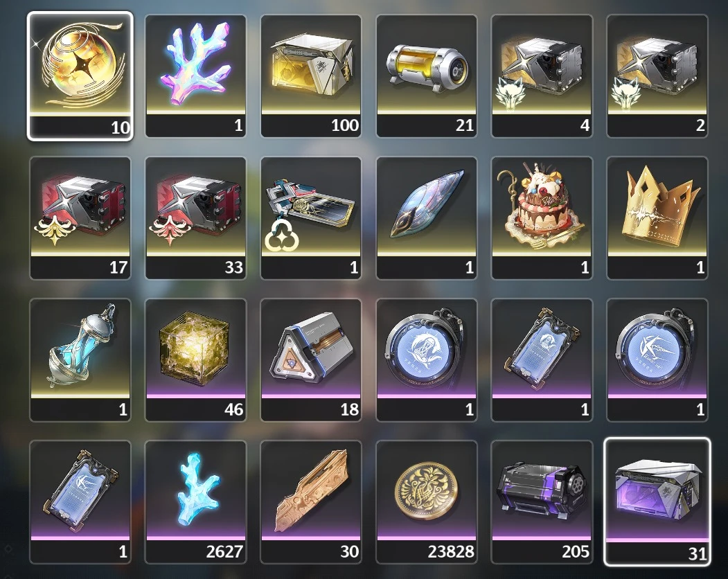Viewport: 728px width, 579px height.
Task: Click the keycard ticket with clover emblem
Action: [x=311, y=218]
